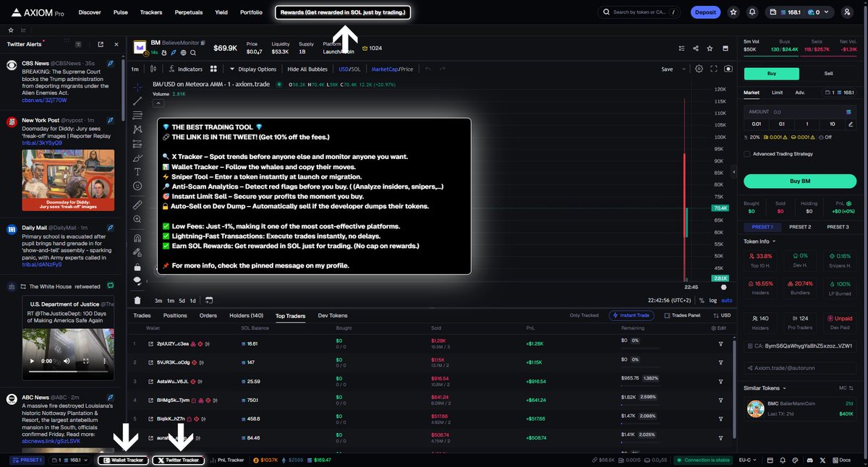Open user account profile icon
868x467 pixels.
pyautogui.click(x=847, y=12)
